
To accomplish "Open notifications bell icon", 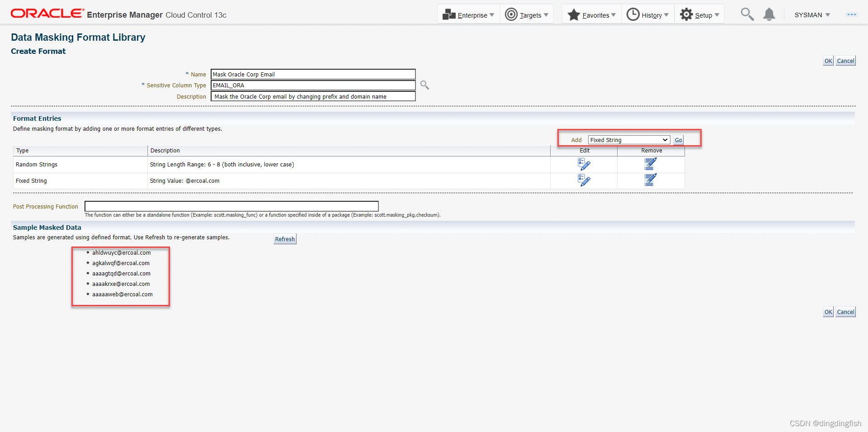I will tap(769, 14).
